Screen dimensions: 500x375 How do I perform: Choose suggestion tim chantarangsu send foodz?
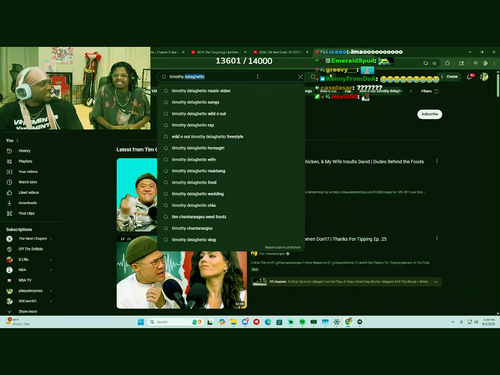pyautogui.click(x=231, y=217)
